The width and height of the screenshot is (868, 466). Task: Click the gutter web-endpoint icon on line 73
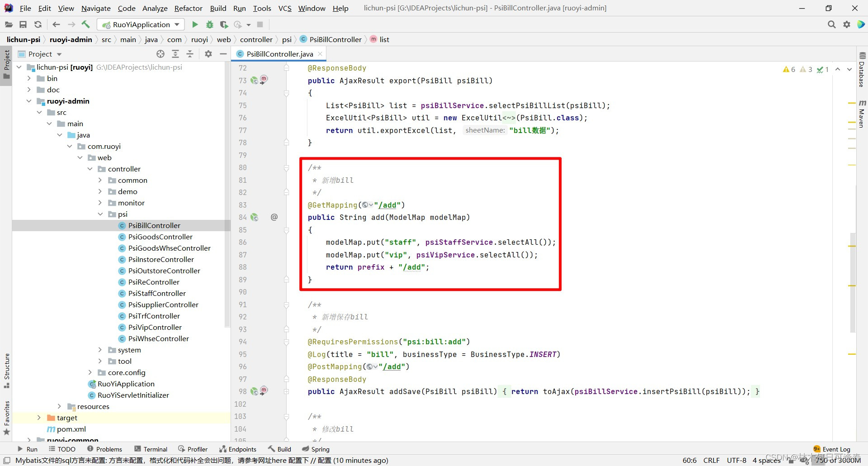[255, 81]
